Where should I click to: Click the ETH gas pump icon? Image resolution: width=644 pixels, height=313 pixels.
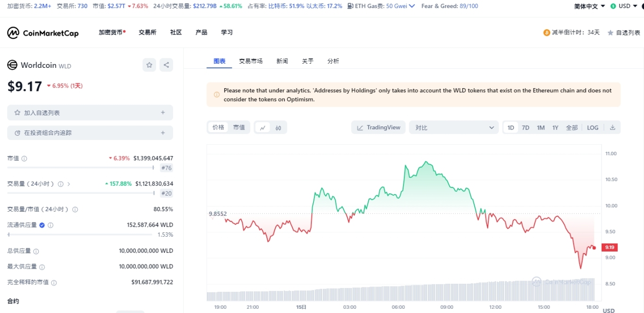[x=350, y=6]
